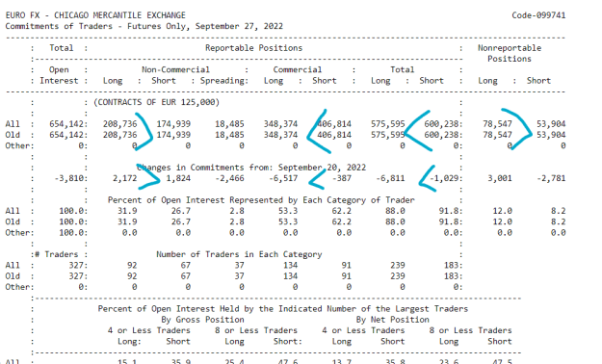The image size is (602, 364).
Task: Select 575,595 in the All row
Action: pyautogui.click(x=388, y=124)
